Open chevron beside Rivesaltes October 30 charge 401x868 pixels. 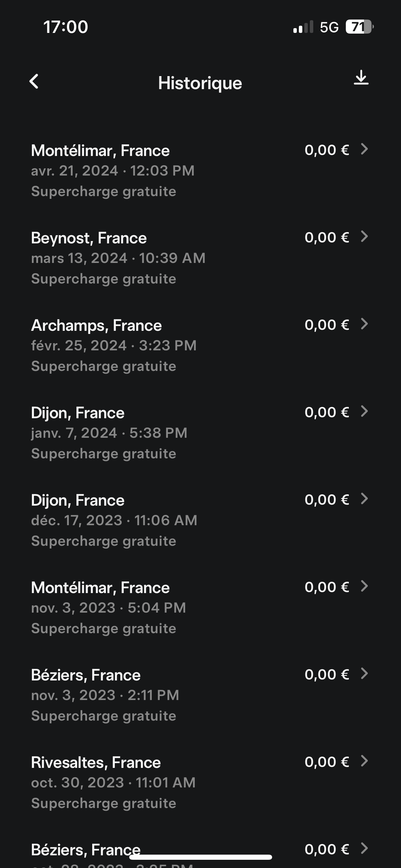[364, 761]
